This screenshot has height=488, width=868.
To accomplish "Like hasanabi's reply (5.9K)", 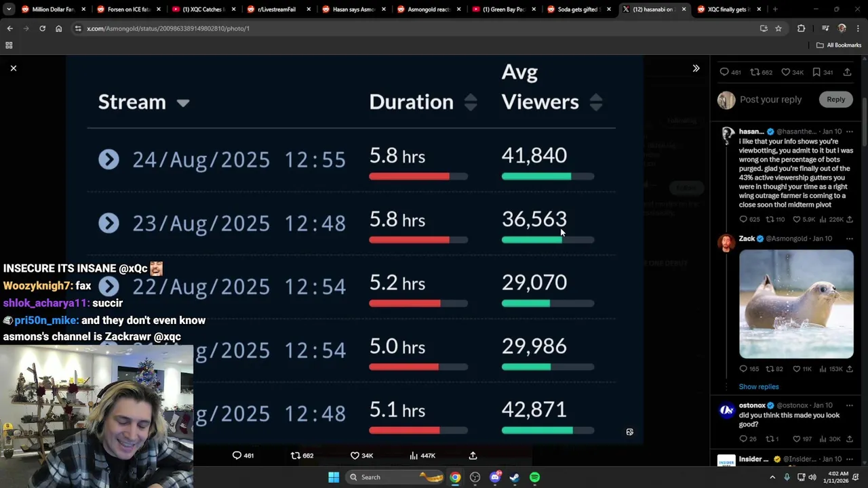I will tap(797, 220).
